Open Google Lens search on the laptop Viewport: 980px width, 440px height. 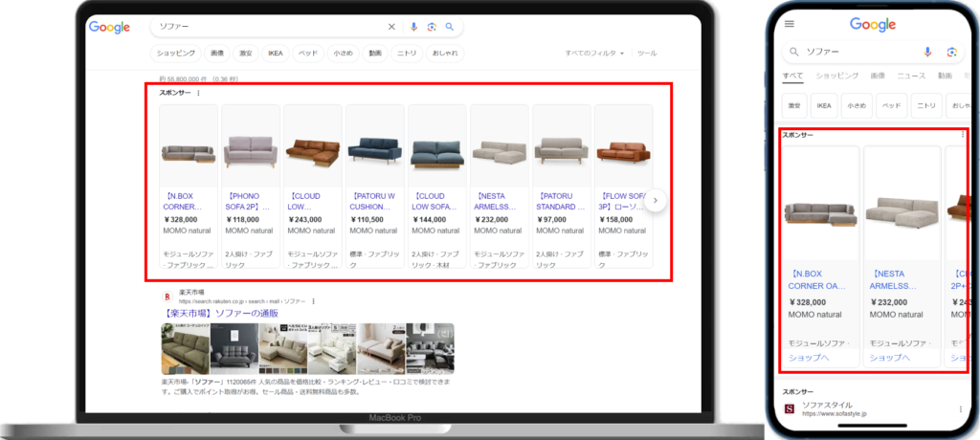pos(432,27)
